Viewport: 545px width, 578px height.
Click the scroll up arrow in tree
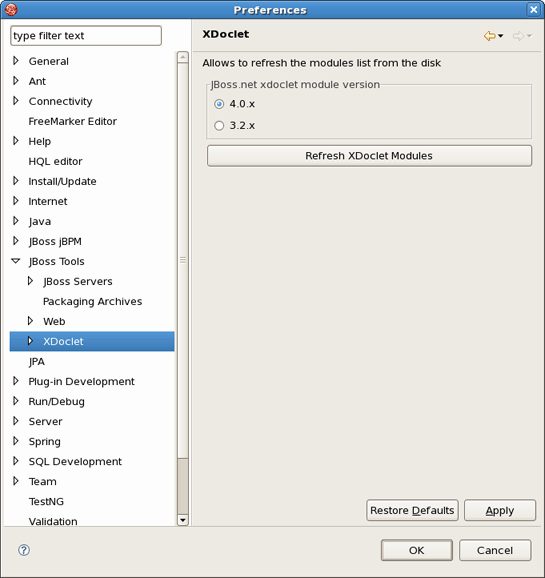(x=183, y=57)
